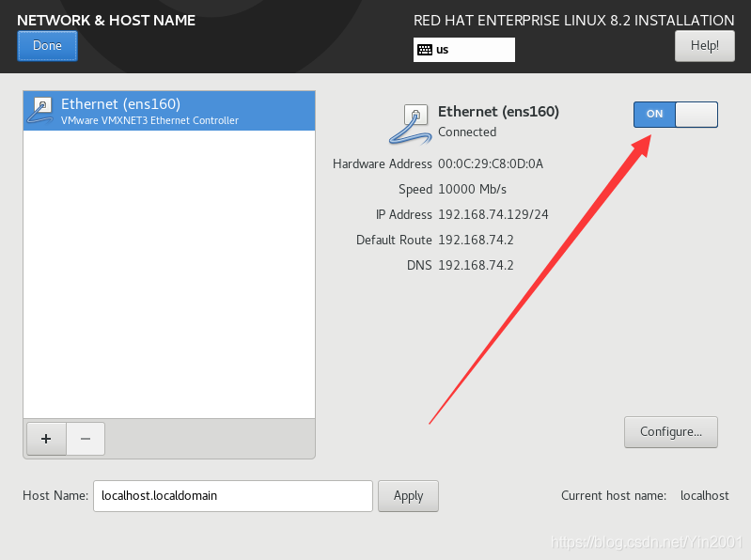The height and width of the screenshot is (560, 751).
Task: Click the Connected status text
Action: [x=467, y=132]
